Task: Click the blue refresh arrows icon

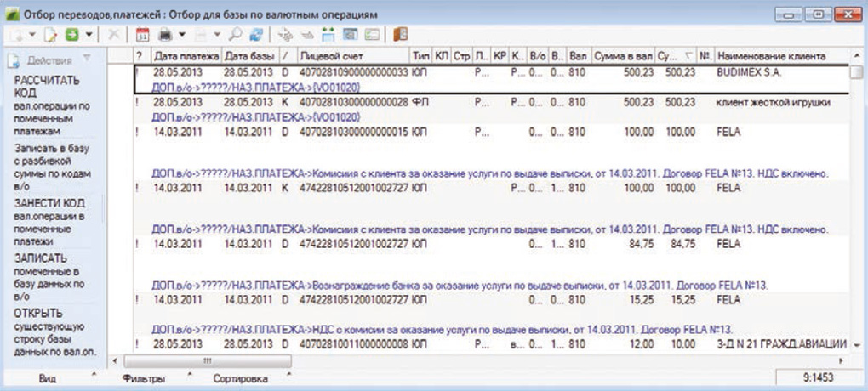Action: [254, 35]
